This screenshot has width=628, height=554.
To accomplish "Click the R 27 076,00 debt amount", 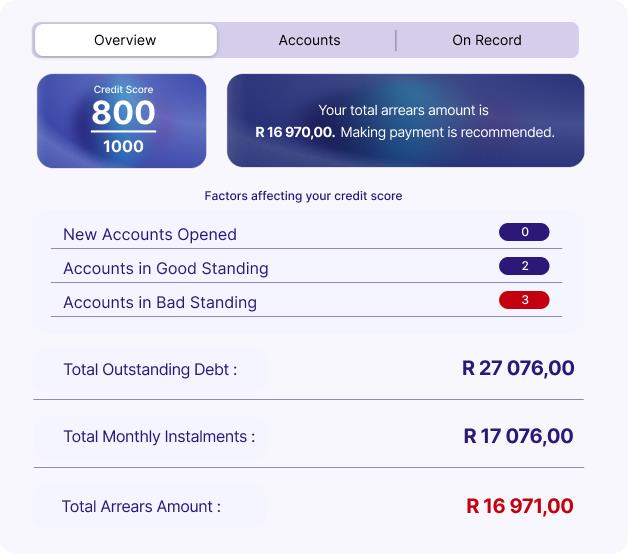I will point(518,368).
